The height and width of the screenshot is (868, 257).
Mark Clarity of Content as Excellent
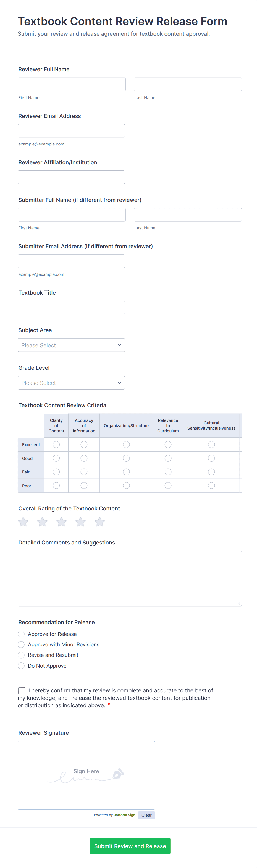(56, 445)
